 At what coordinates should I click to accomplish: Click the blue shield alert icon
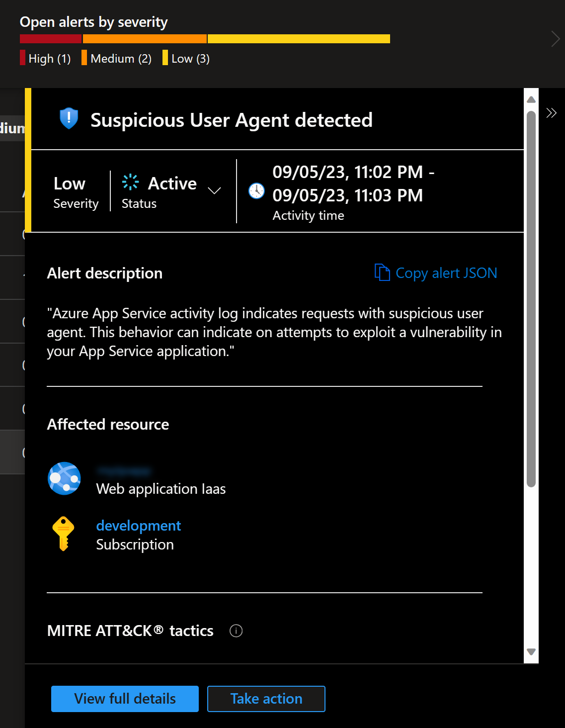pos(69,119)
